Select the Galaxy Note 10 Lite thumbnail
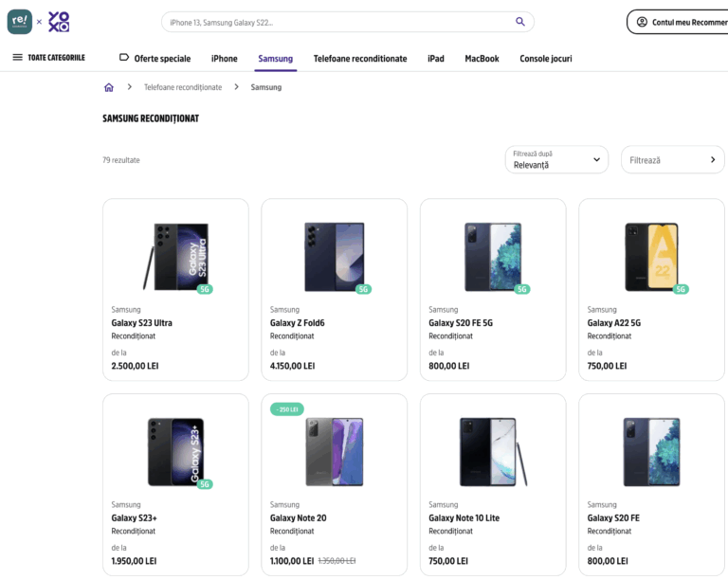Screen dimensions: 728x580 (x=492, y=451)
